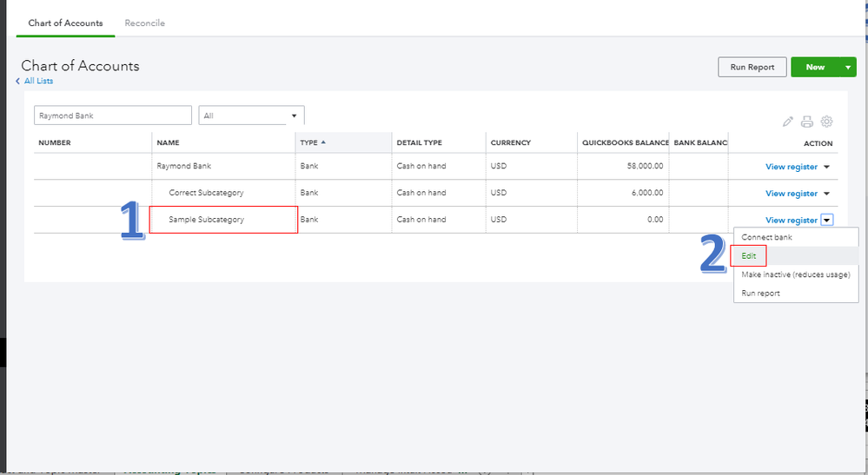Click the pencil edit icon above the table
The width and height of the screenshot is (868, 475).
tap(788, 122)
